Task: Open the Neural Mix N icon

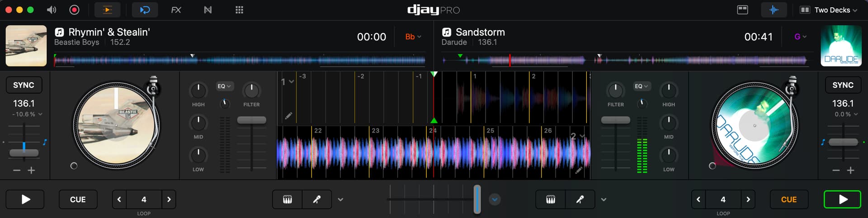Action: click(208, 10)
